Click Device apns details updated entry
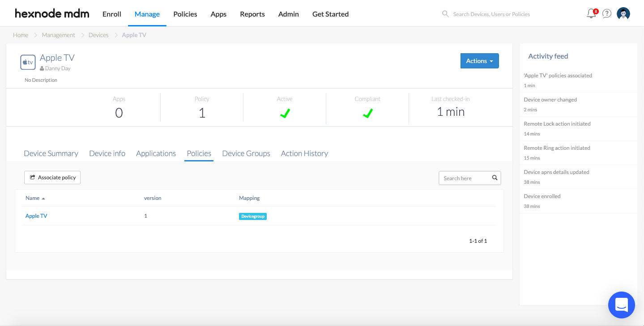 (x=578, y=177)
